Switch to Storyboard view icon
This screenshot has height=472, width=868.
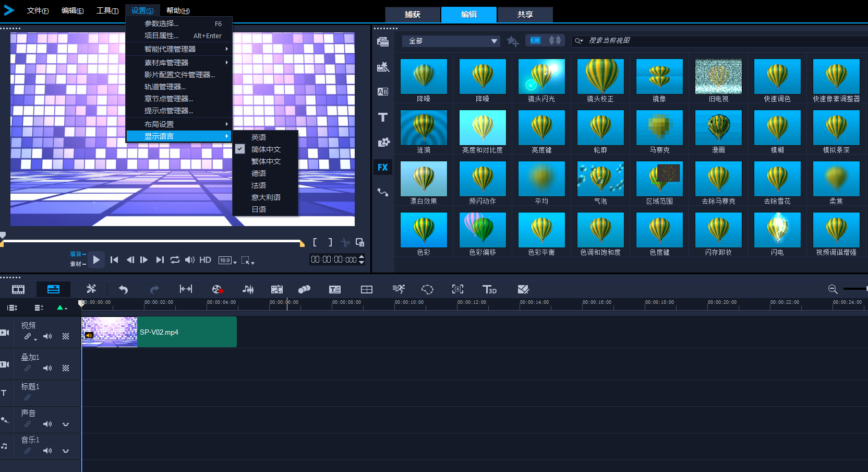click(18, 289)
